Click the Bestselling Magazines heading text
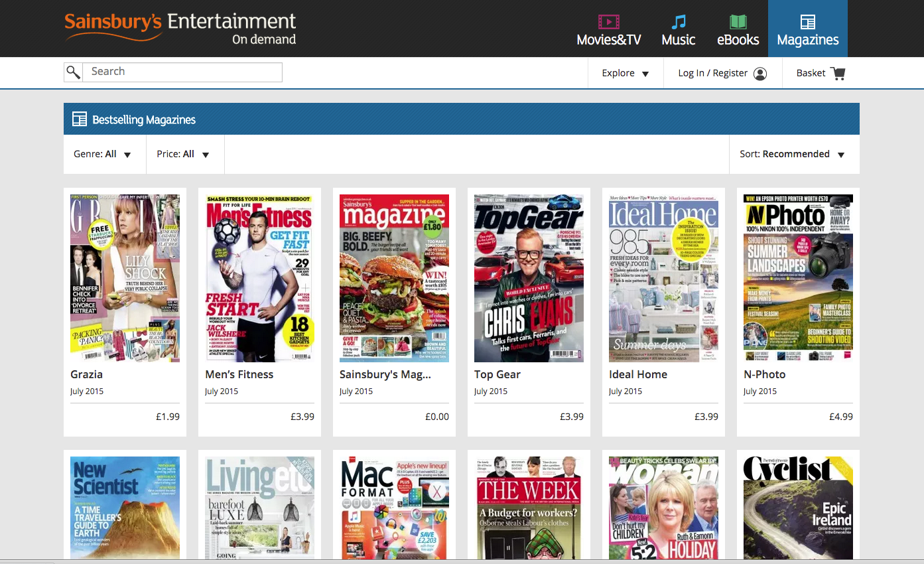 tap(144, 120)
